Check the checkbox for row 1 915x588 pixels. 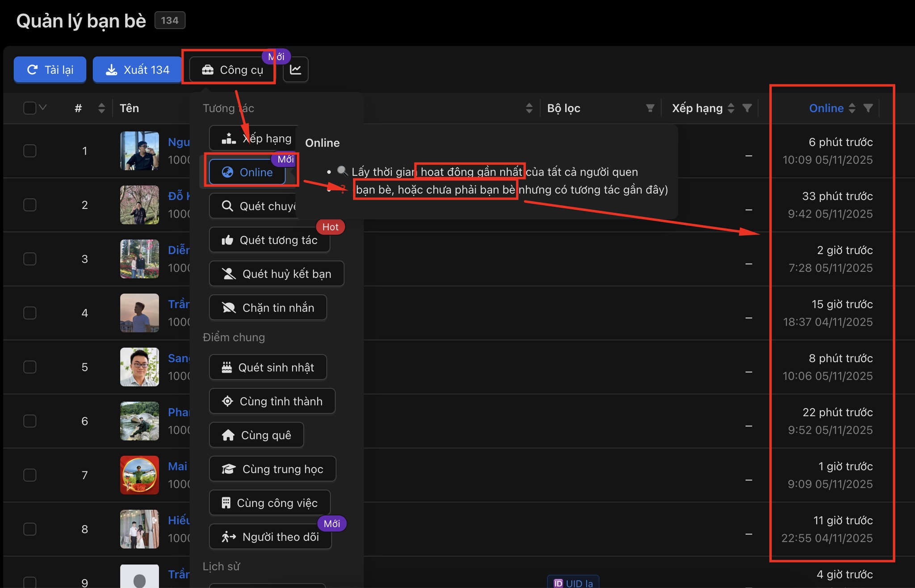(x=30, y=151)
